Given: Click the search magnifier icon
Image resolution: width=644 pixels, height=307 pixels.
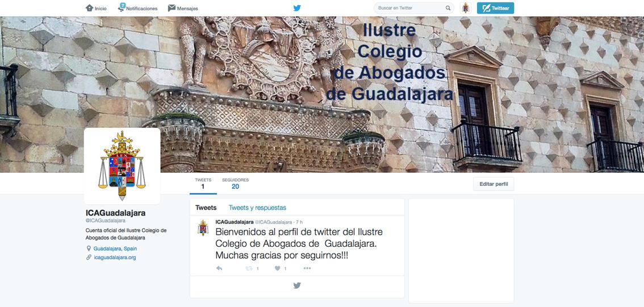Looking at the screenshot, I should pyautogui.click(x=448, y=8).
